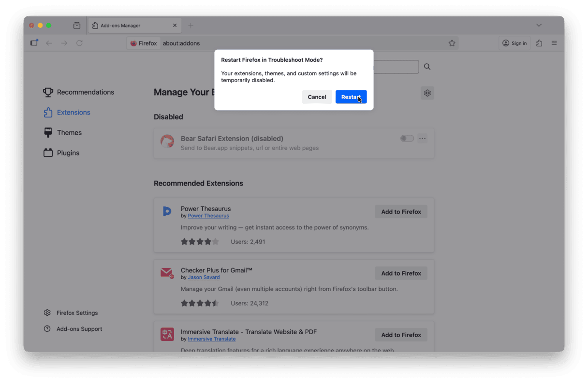Expand the list all tabs chevron

click(539, 25)
